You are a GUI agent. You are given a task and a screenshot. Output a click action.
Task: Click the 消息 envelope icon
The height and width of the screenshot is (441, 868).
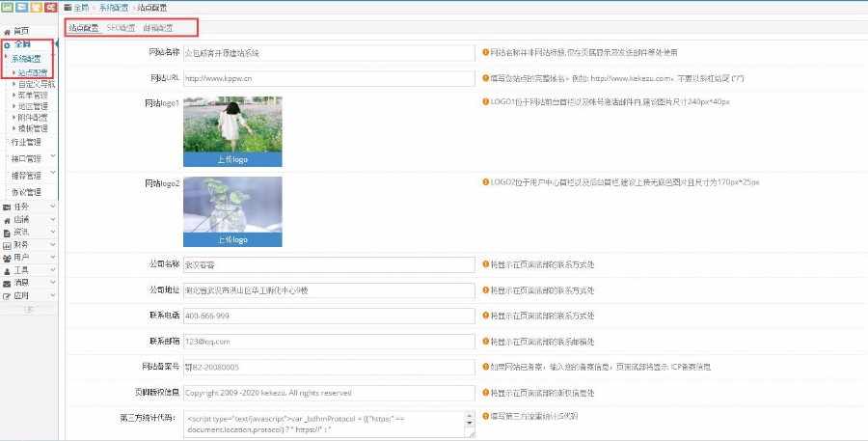click(x=7, y=284)
